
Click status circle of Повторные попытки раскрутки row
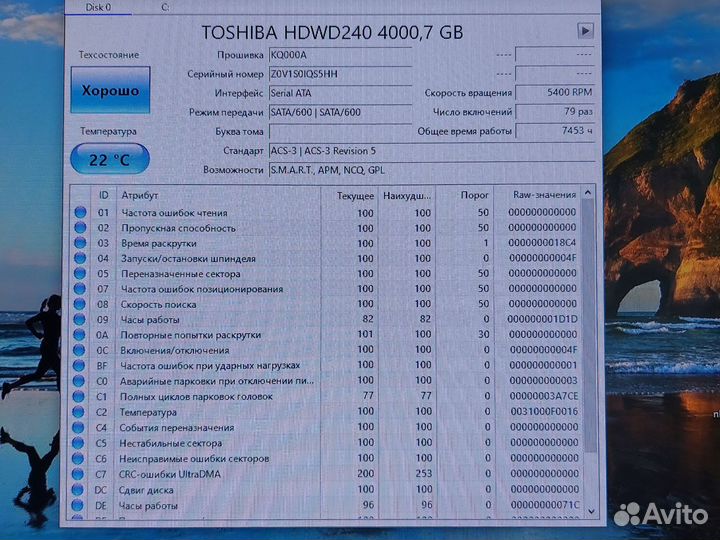[79, 335]
